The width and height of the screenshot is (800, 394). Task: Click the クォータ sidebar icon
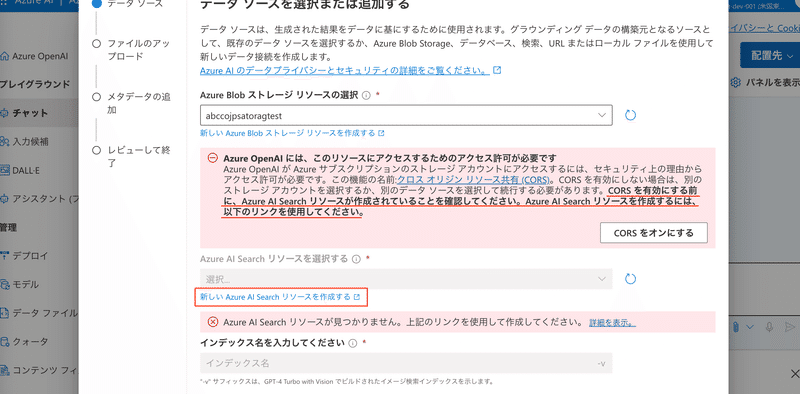(x=5, y=341)
